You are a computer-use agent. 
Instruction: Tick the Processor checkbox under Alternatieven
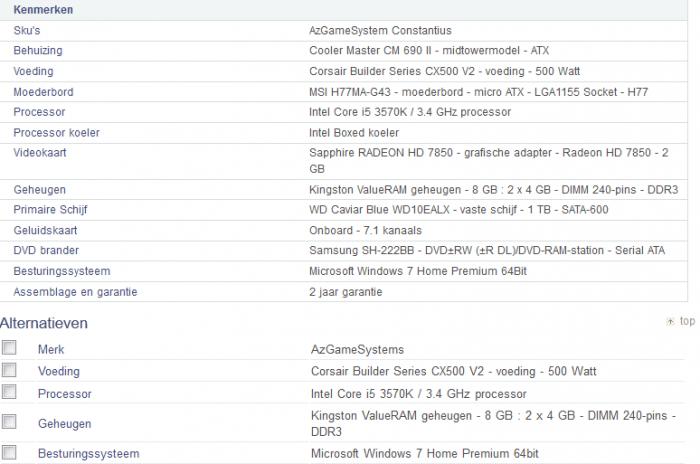click(x=9, y=392)
